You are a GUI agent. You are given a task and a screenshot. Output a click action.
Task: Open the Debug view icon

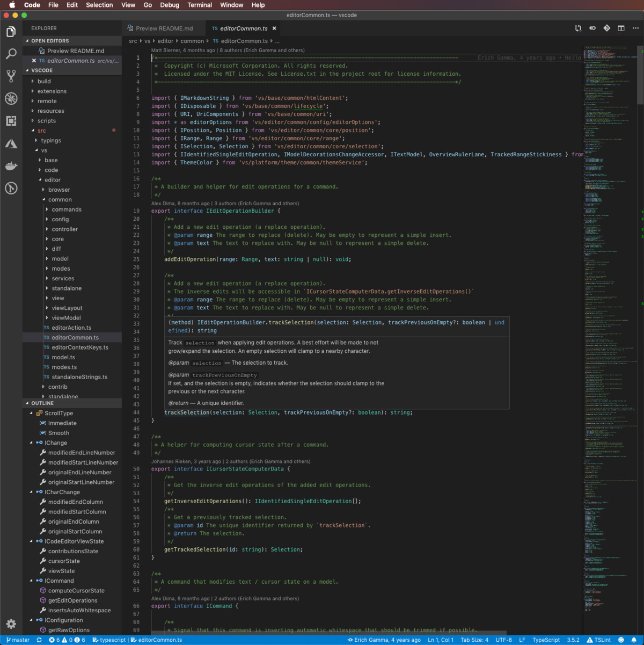coord(11,98)
